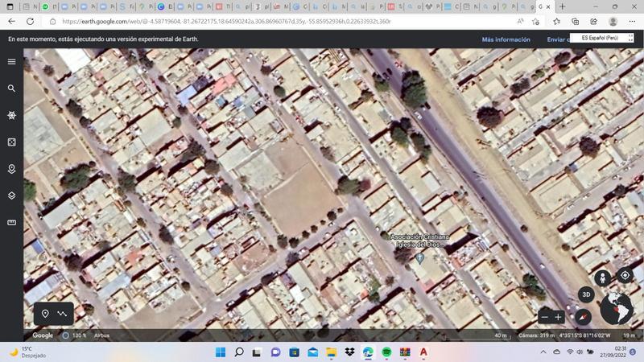The width and height of the screenshot is (644, 362).
Task: Toggle the 3D view button
Action: coord(586,294)
